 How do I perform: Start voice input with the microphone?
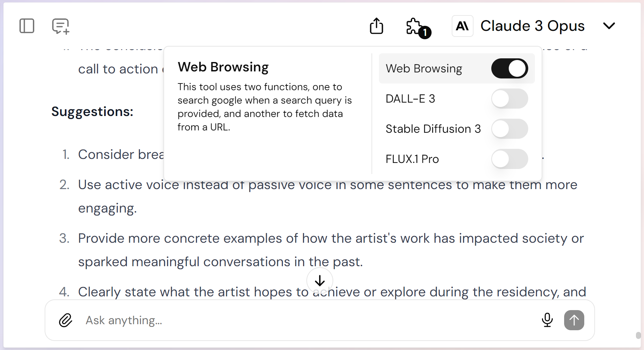click(x=547, y=320)
